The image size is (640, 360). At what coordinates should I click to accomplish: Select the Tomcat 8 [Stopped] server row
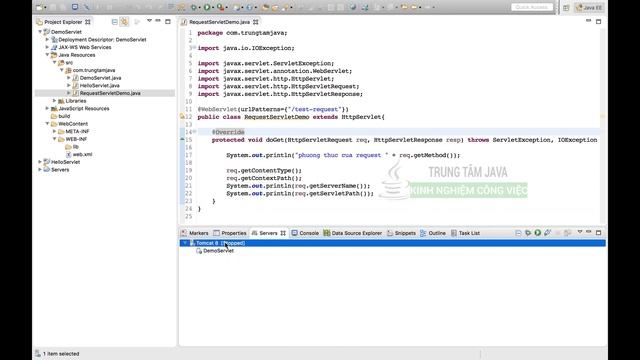(392, 243)
